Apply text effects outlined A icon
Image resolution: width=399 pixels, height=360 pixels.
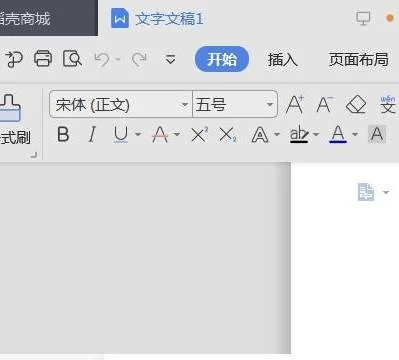(x=260, y=135)
